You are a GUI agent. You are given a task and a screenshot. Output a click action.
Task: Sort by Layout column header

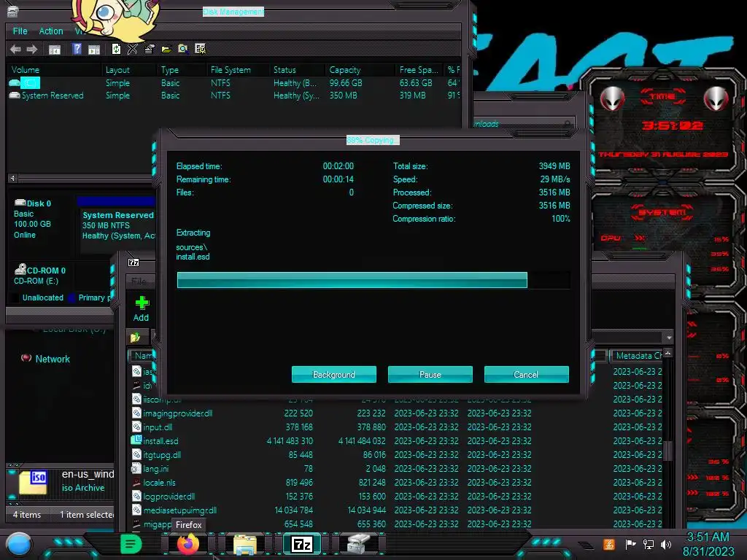pos(129,70)
